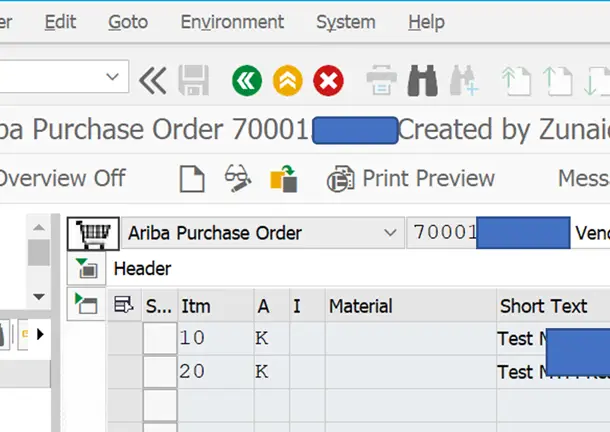Click the I column header
This screenshot has width=610, height=432.
pyautogui.click(x=307, y=306)
